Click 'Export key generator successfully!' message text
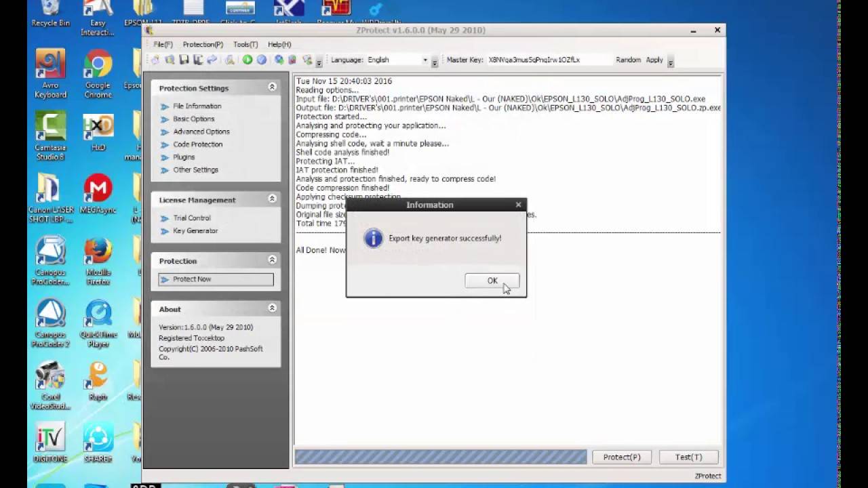 pos(445,239)
